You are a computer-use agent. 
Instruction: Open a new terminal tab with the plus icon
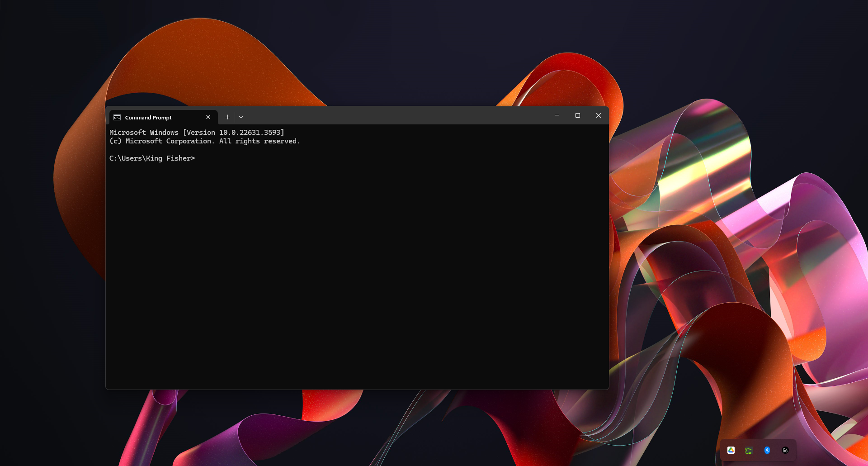(227, 117)
